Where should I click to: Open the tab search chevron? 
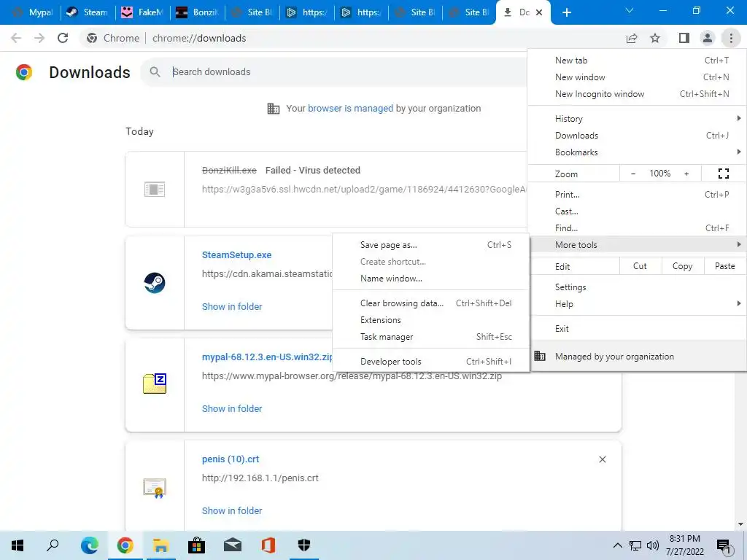coord(630,10)
